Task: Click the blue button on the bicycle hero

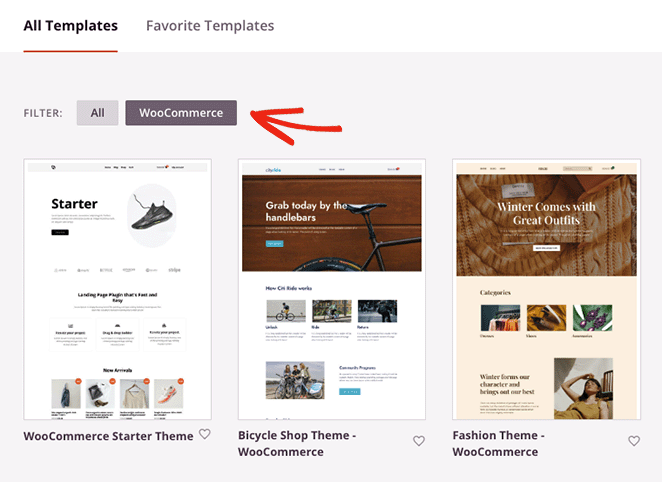Action: 274,243
